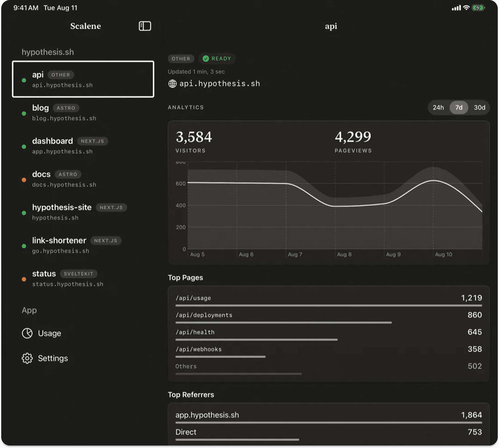The image size is (499, 448).
Task: Switch analytics range to 30d
Action: pyautogui.click(x=479, y=107)
